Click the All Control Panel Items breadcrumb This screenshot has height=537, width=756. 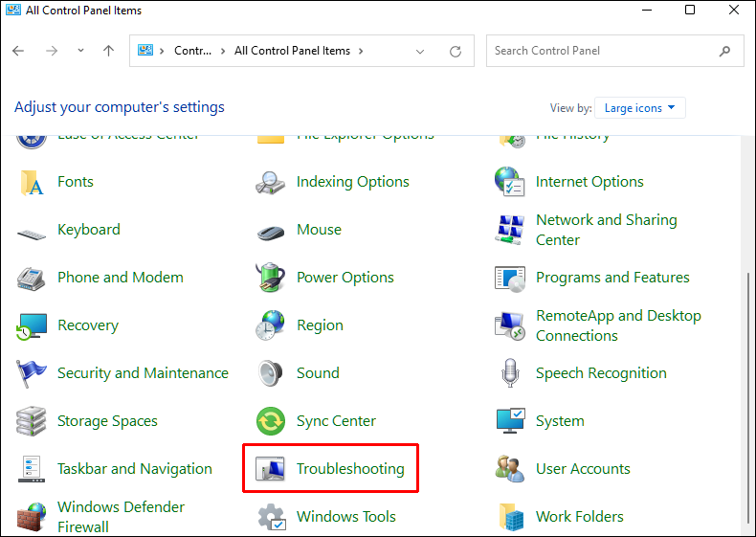292,51
